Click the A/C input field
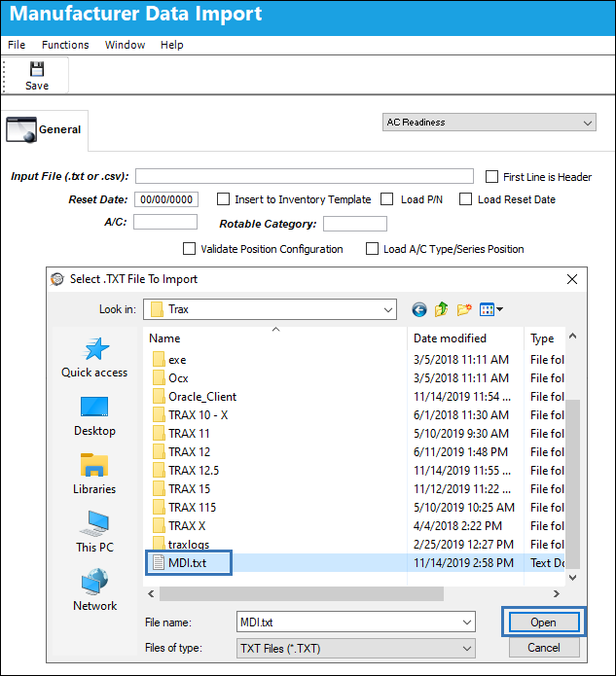 [165, 222]
